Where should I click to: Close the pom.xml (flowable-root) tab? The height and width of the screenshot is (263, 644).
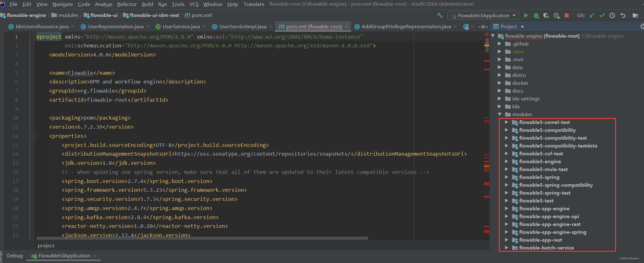click(x=346, y=26)
